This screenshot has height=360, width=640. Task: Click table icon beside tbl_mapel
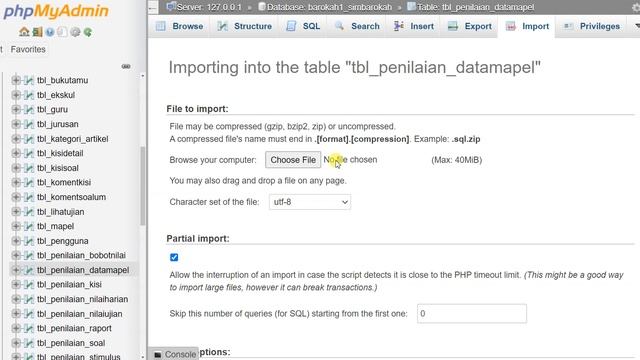click(29, 226)
